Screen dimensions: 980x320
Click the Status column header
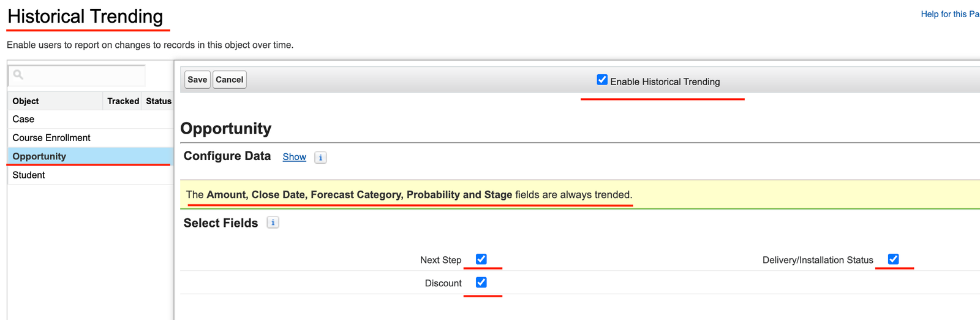point(159,101)
